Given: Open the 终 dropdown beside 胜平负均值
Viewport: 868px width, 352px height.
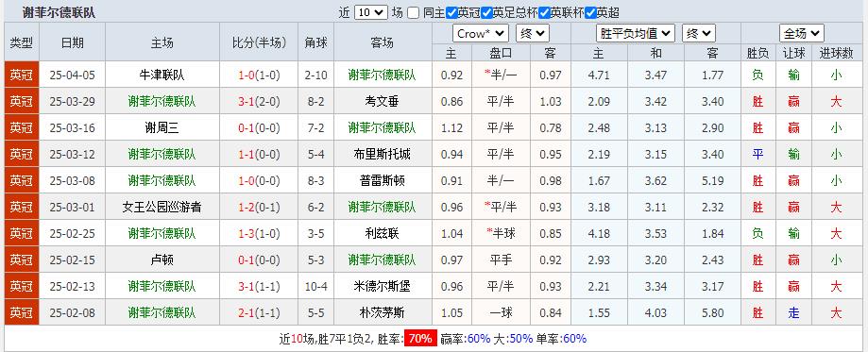Looking at the screenshot, I should (699, 33).
